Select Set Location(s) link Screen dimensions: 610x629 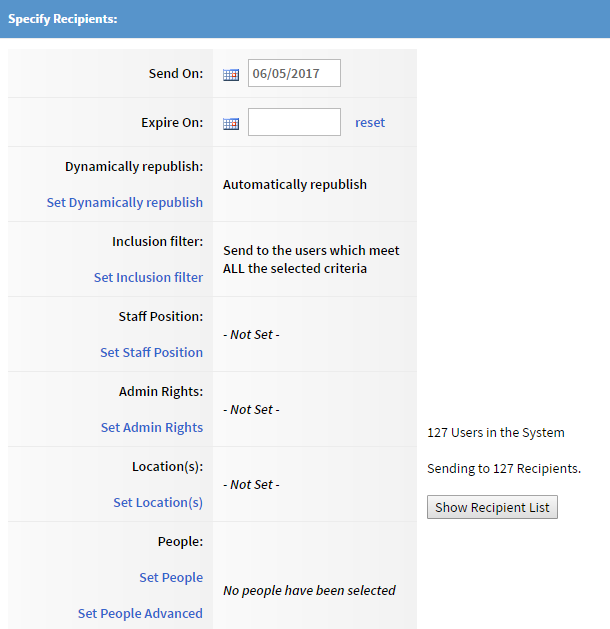click(158, 502)
